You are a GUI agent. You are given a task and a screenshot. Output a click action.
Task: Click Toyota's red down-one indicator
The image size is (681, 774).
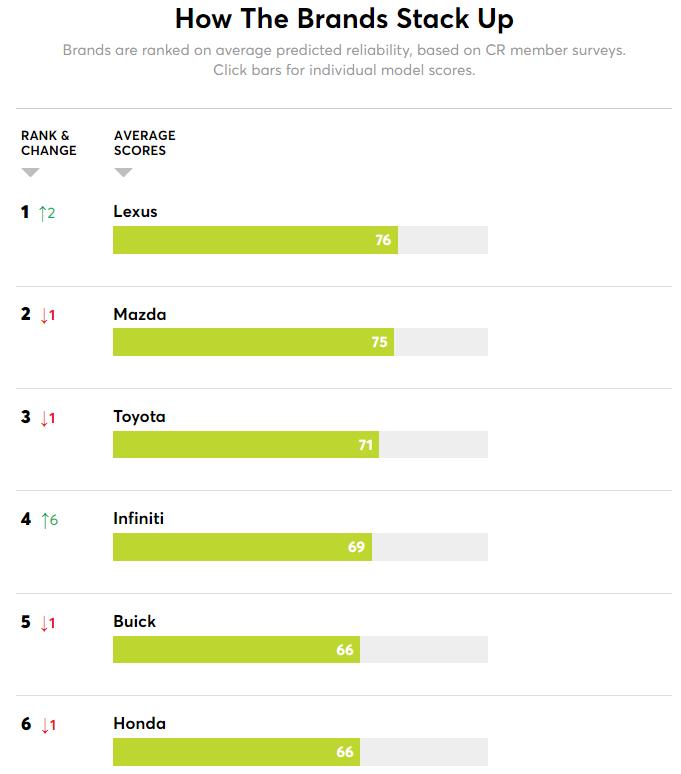click(48, 418)
